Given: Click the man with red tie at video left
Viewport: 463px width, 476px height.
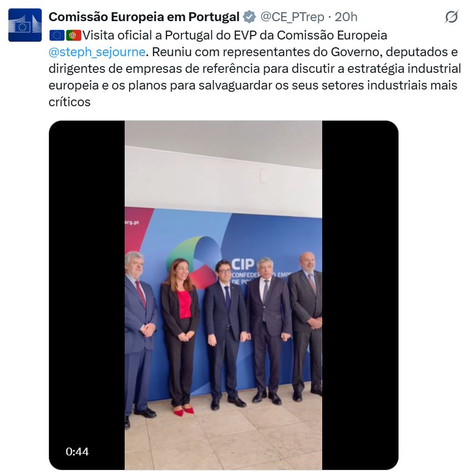Looking at the screenshot, I should point(140,337).
